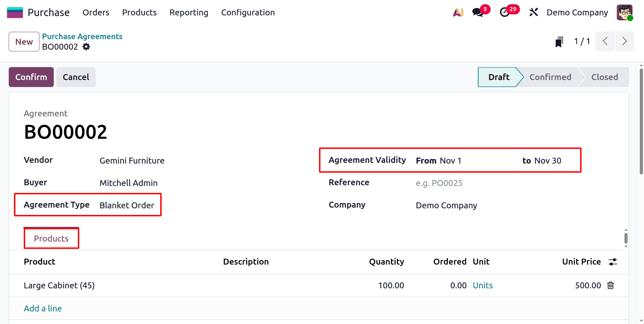Viewport: 644px width, 324px height.
Task: Open messaging showing 9 unread conversations
Action: click(x=478, y=12)
